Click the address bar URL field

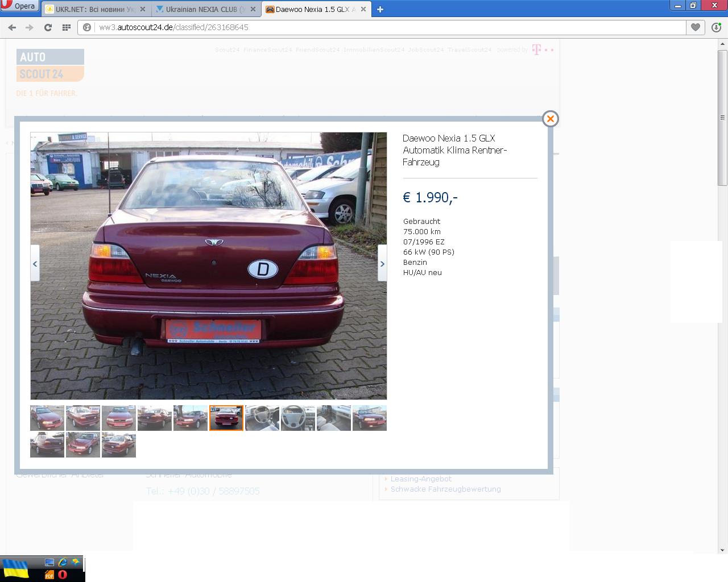coord(387,27)
